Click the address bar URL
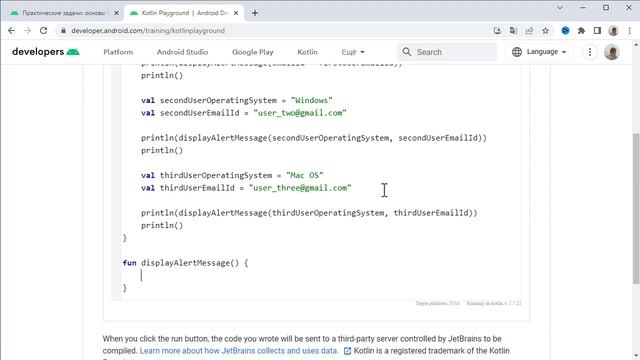 tap(148, 31)
